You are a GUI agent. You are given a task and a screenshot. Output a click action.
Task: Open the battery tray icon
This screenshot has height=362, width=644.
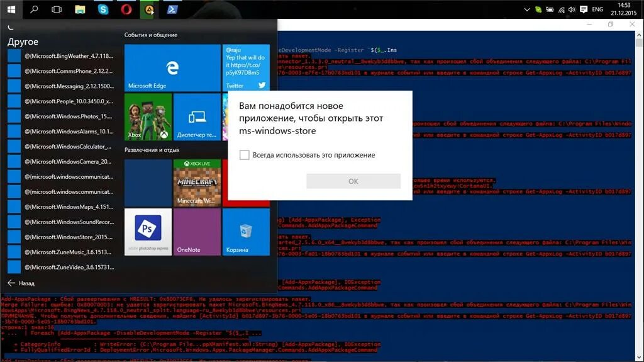550,9
